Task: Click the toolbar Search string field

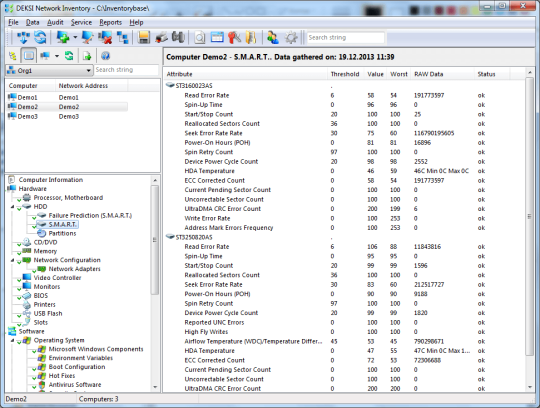Action: (x=345, y=37)
